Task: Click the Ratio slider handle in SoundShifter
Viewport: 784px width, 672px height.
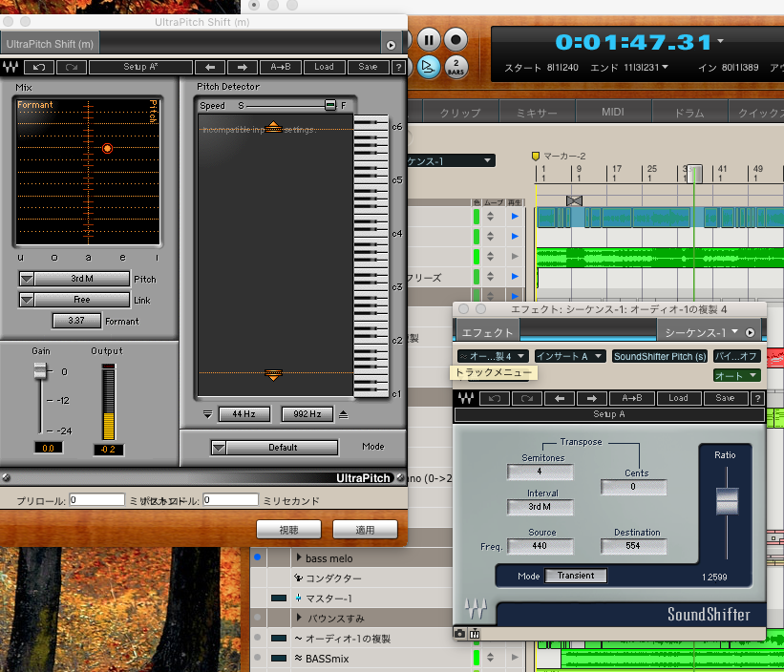Action: 727,501
